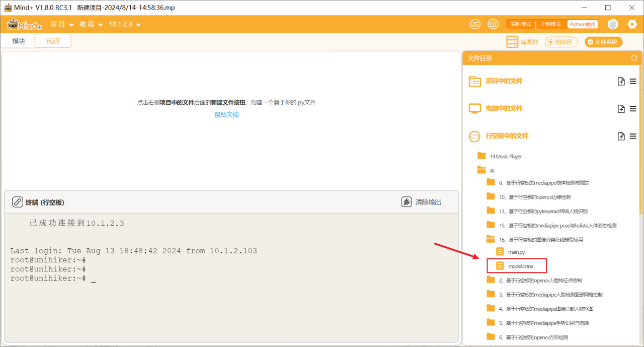The image size is (644, 347).
Task: Open the hamburger menu for 电脑中的文件
Action: 633,109
